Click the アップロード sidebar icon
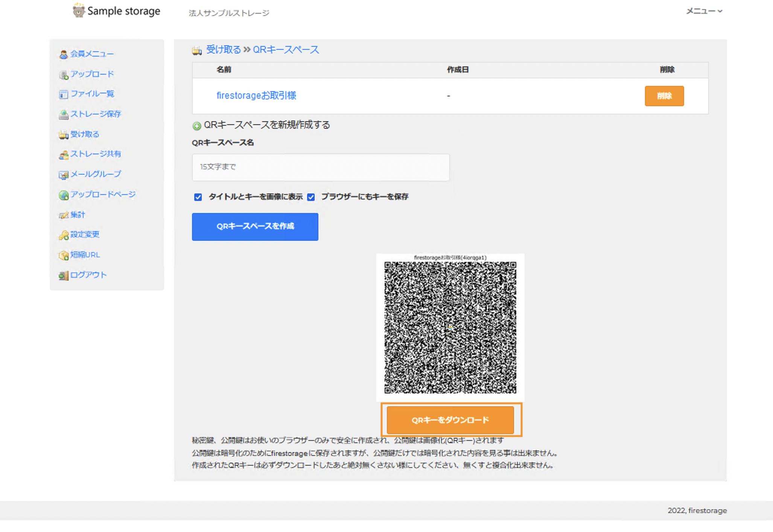Screen dimensions: 773x532 click(64, 75)
